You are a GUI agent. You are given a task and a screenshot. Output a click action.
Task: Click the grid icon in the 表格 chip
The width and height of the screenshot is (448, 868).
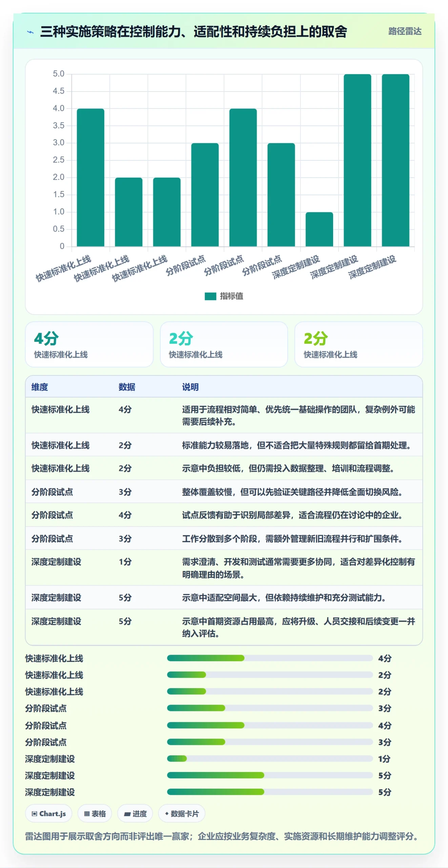87,813
